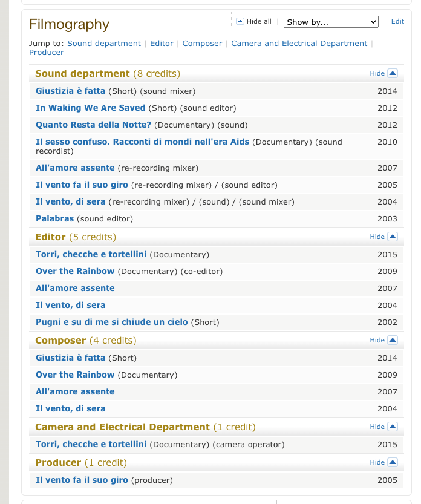Viewport: 421px width, 504px height.
Task: Click Sound department section heading
Action: 108,74
